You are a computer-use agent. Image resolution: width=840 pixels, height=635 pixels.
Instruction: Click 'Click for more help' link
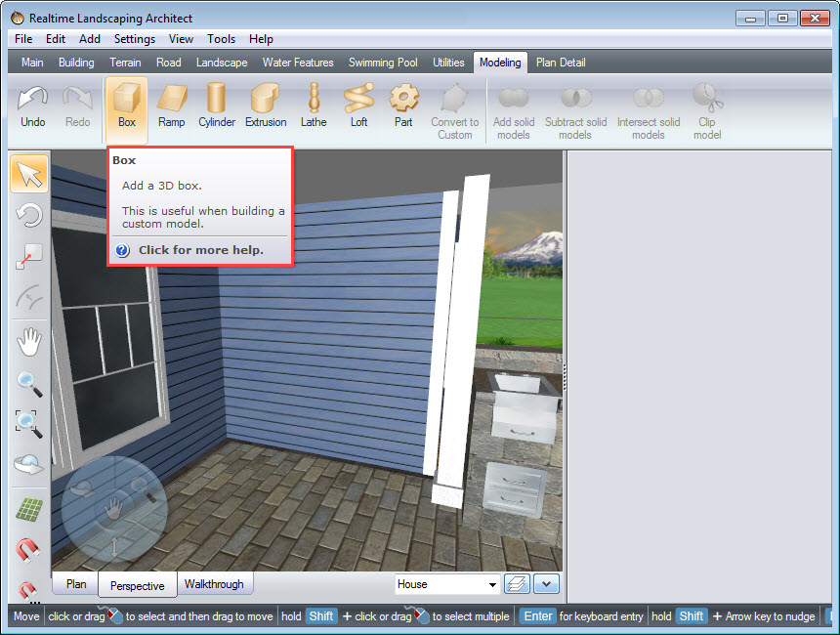pos(201,250)
